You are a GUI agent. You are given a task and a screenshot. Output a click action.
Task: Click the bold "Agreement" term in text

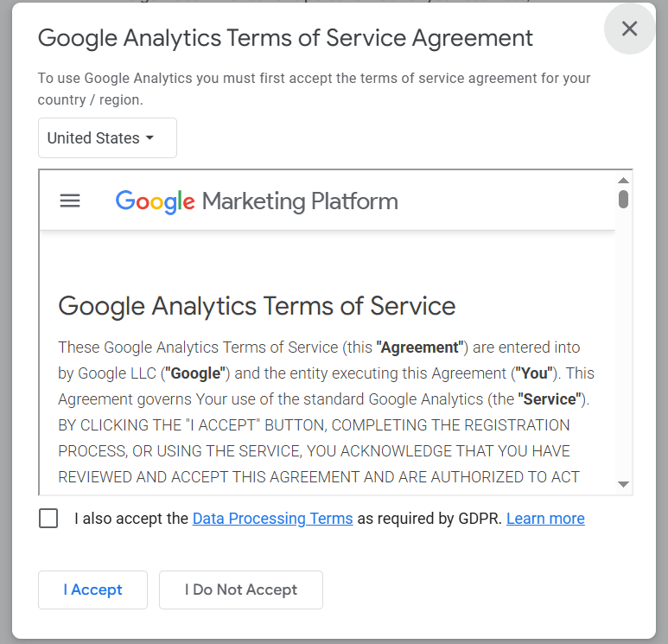(x=421, y=348)
